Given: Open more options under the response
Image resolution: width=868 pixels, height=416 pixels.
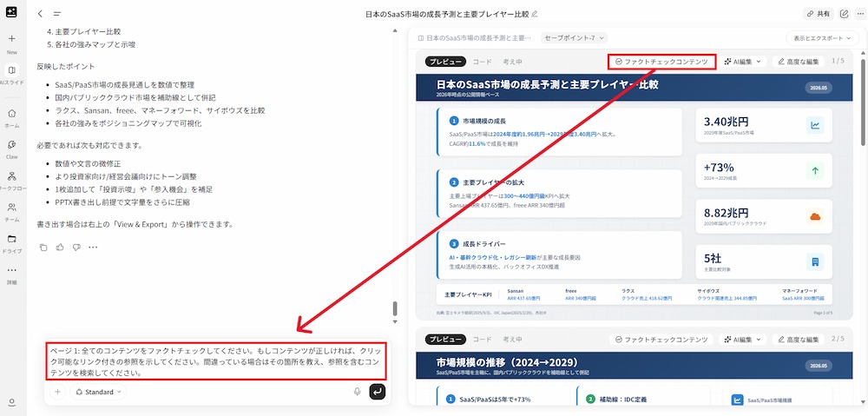Looking at the screenshot, I should click(93, 247).
